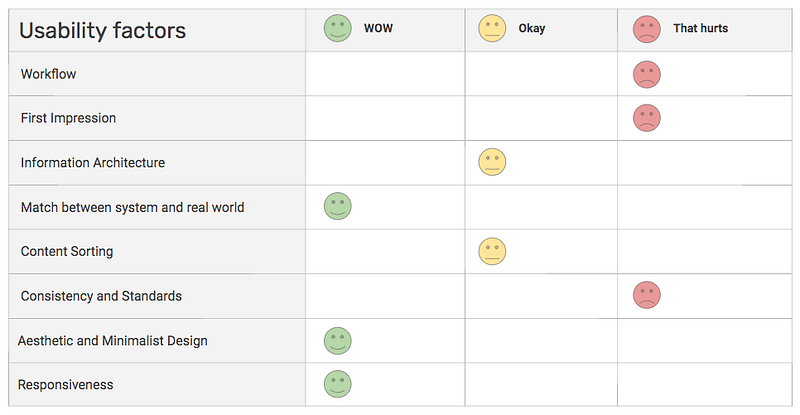Click yellow neutral face in Content Sorting row
Viewport: 800px width, 415px height.
click(492, 251)
